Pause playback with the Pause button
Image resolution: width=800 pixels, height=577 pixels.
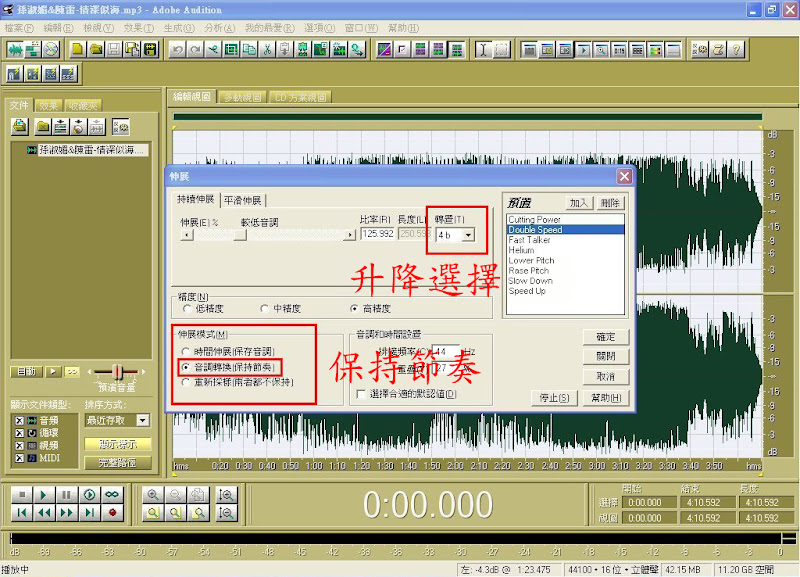pos(66,494)
